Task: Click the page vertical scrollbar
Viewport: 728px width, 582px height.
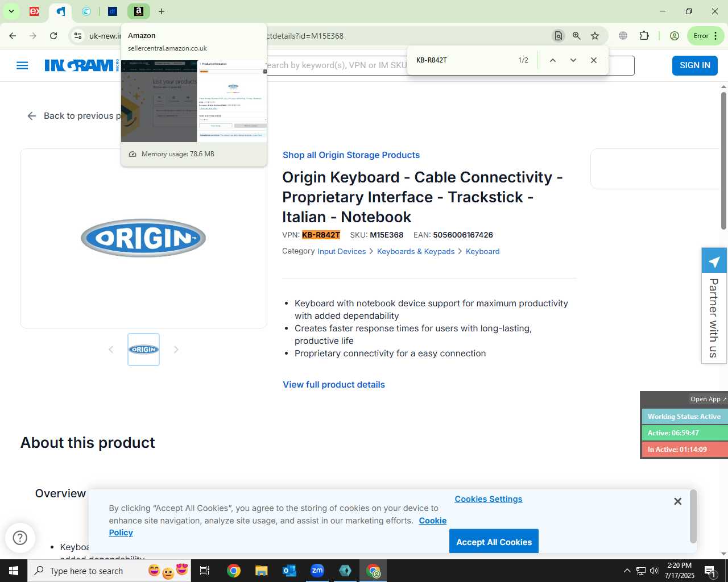Action: (723, 160)
